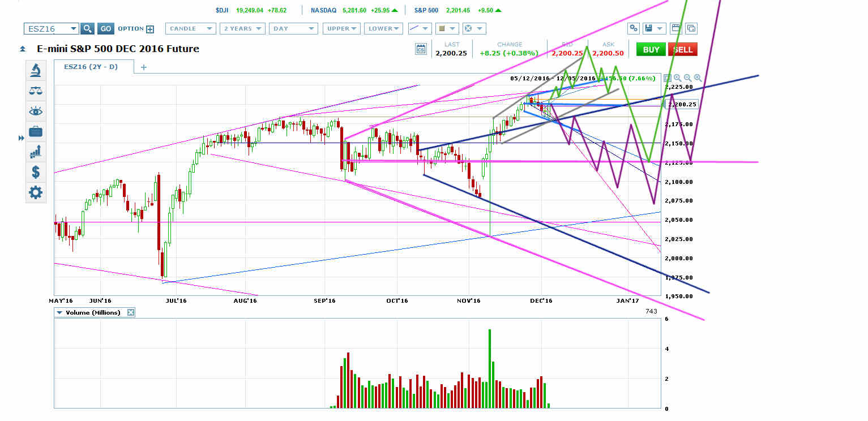868x421 pixels.
Task: Open the balance scales compare icon
Action: (36, 91)
